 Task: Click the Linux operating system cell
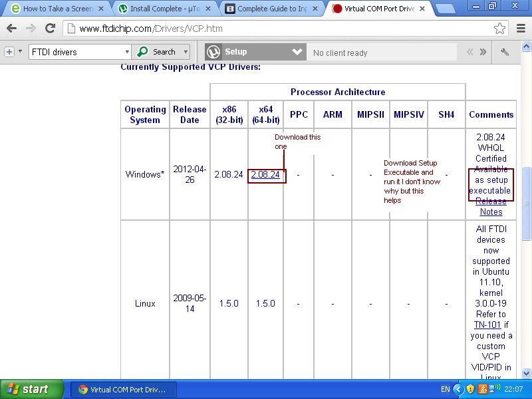pos(145,303)
